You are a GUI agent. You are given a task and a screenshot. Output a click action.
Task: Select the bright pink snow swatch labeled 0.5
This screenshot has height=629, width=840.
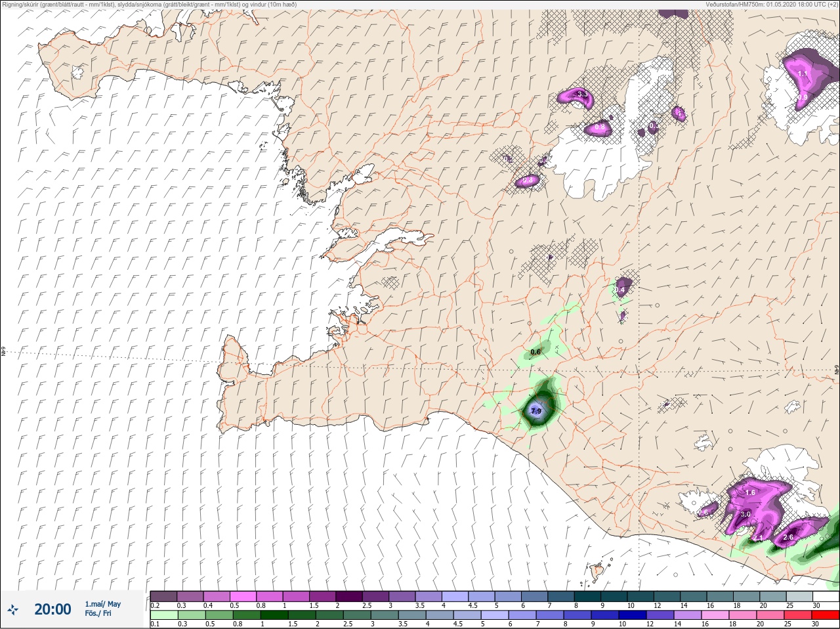[x=243, y=597]
